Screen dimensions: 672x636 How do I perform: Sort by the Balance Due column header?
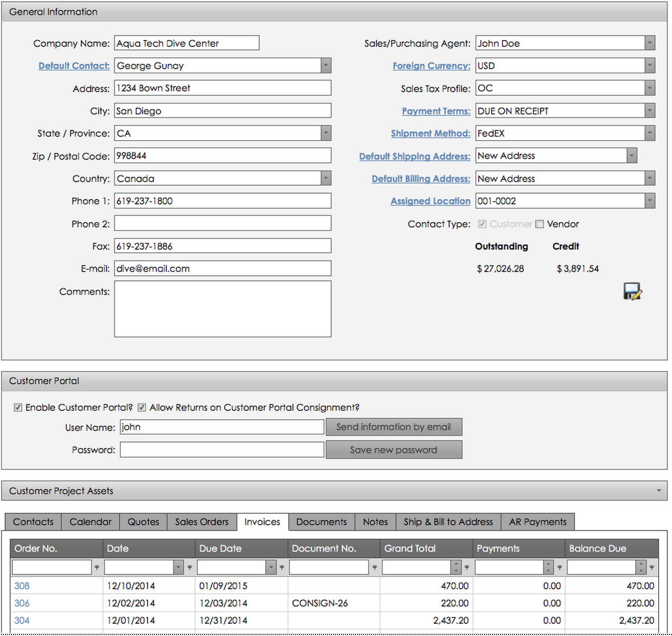click(611, 549)
